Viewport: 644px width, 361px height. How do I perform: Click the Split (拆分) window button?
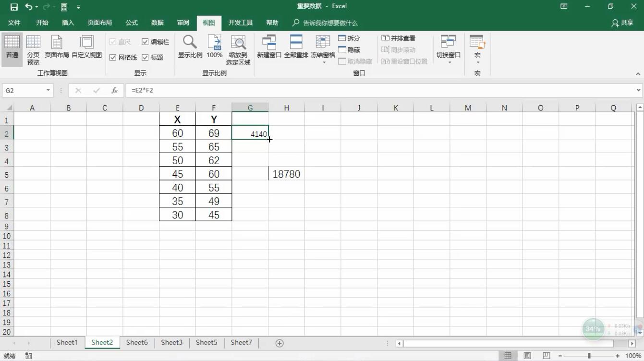tap(349, 38)
